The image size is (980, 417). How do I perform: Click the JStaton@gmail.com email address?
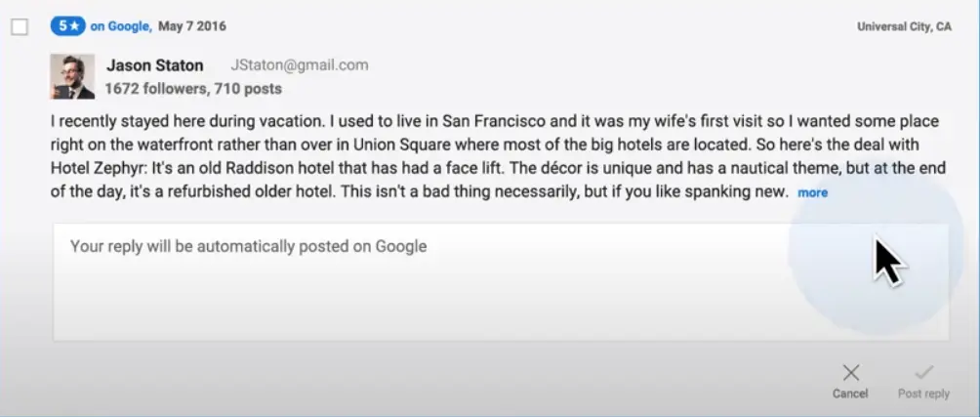click(x=299, y=65)
